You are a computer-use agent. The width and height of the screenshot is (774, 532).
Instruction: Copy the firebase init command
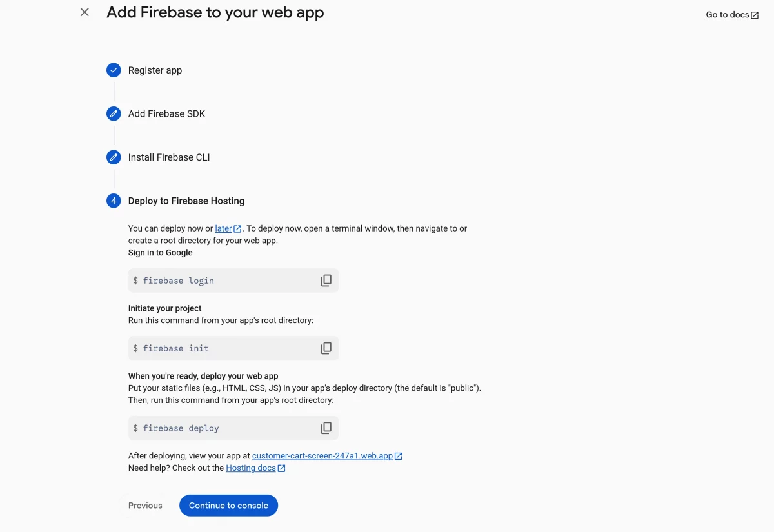coord(326,348)
